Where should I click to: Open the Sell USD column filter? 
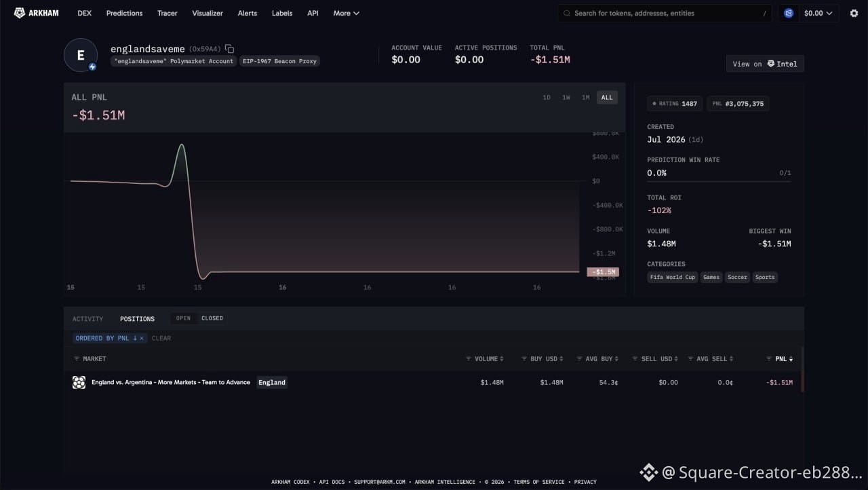pyautogui.click(x=635, y=358)
